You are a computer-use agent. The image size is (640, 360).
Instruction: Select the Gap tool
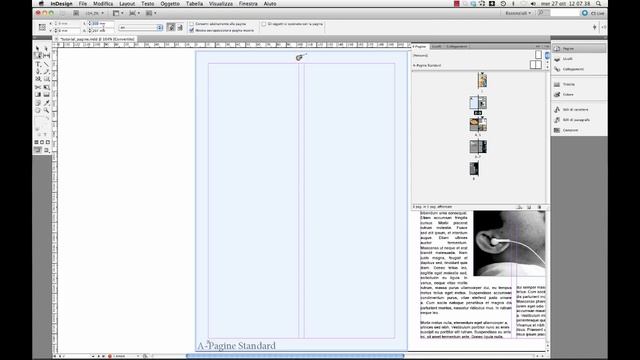(x=46, y=56)
